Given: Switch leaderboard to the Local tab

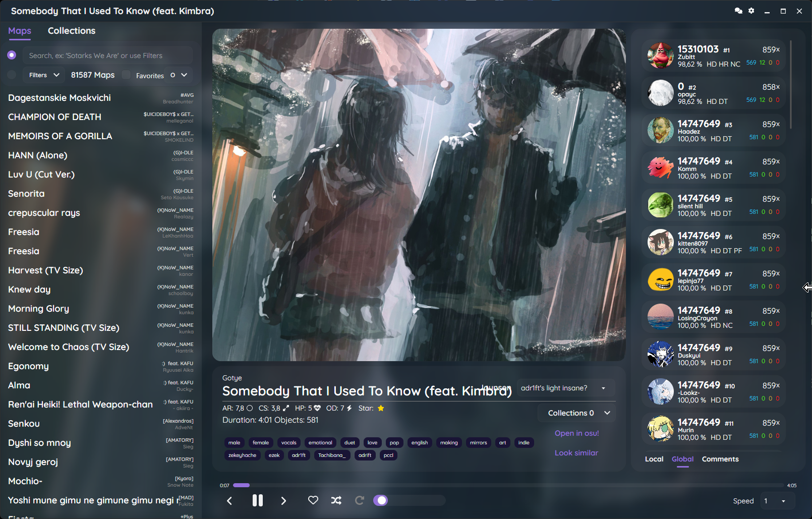Looking at the screenshot, I should (x=654, y=459).
